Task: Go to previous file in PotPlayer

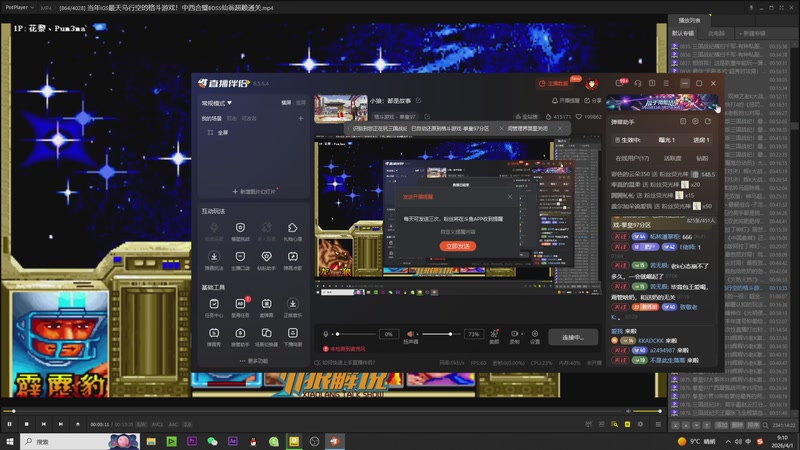Action: pos(44,424)
